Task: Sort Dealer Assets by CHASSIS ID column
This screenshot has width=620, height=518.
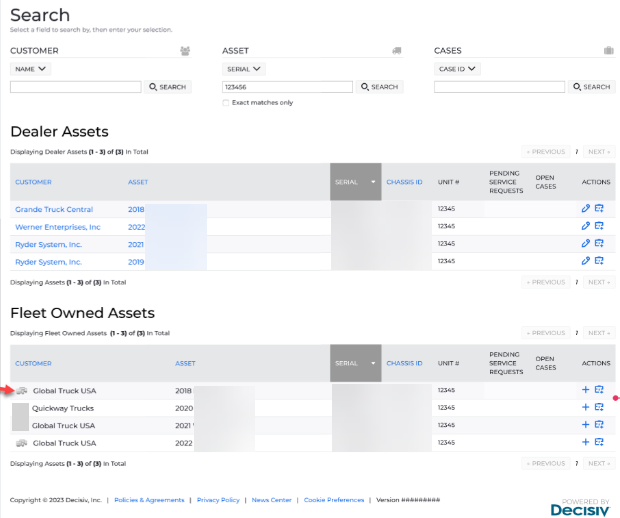Action: coord(404,182)
